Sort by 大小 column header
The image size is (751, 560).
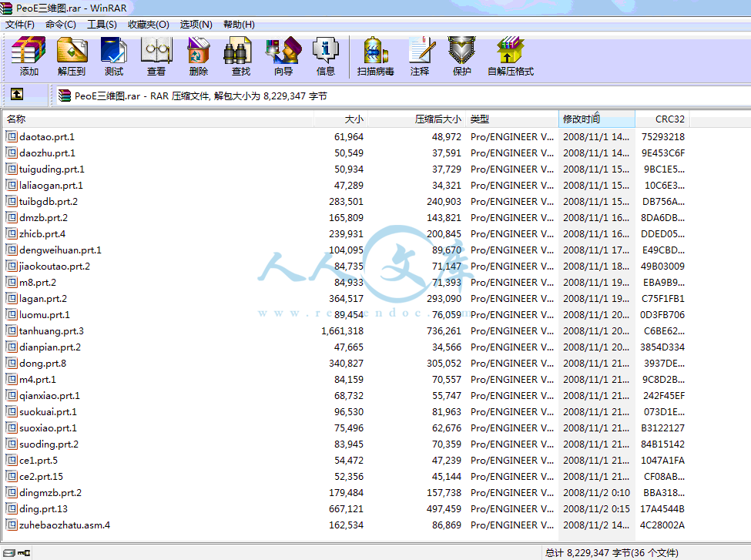341,119
